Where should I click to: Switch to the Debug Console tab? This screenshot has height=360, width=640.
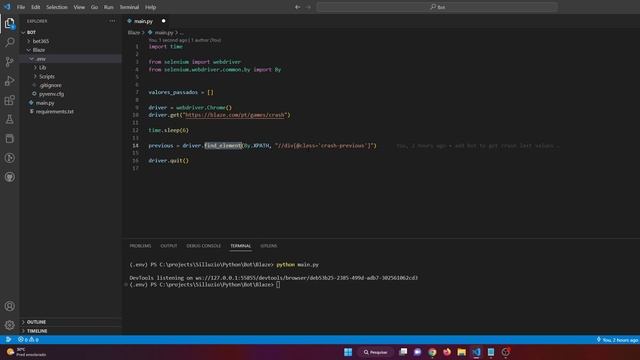204,246
